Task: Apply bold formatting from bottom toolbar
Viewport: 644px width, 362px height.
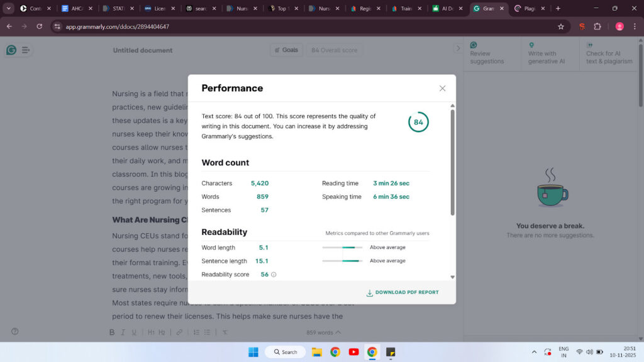Action: tap(112, 332)
